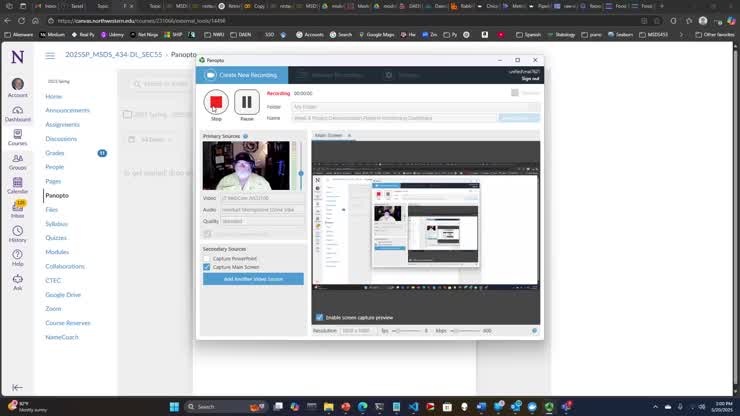740x416 pixels.
Task: Go back in the browser
Action: tap(7, 21)
